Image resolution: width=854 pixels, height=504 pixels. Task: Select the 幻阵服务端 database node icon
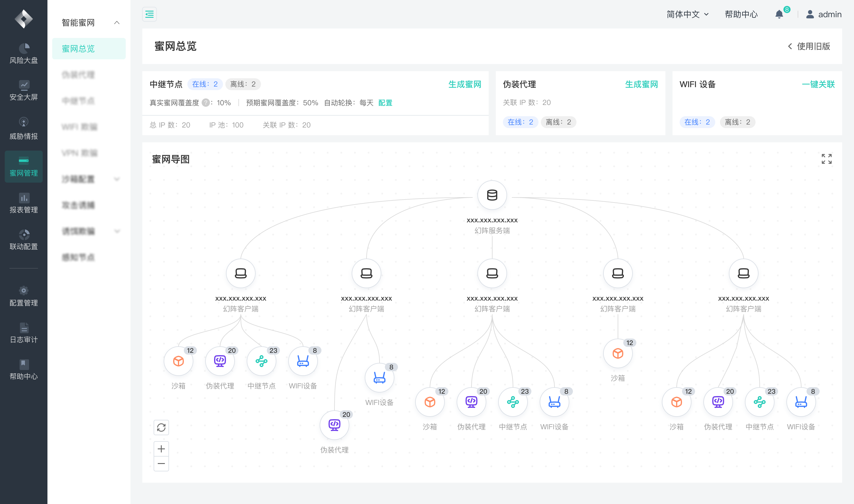492,195
